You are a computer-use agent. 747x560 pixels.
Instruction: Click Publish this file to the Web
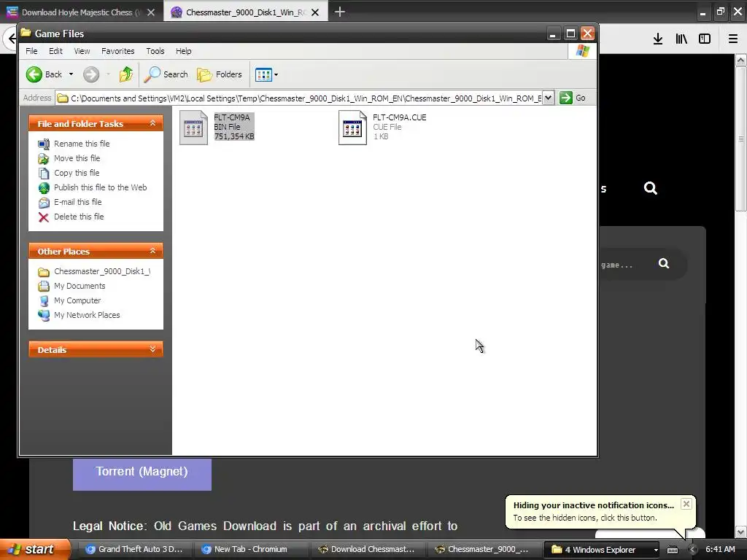point(100,187)
